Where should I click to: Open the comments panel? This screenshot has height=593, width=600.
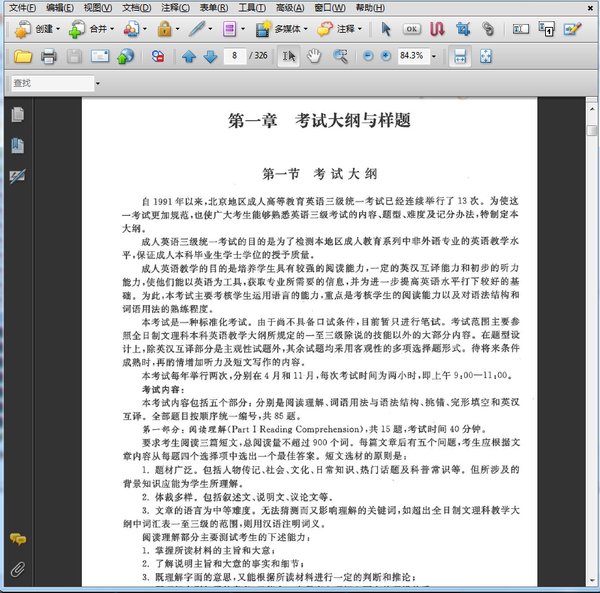pyautogui.click(x=18, y=539)
